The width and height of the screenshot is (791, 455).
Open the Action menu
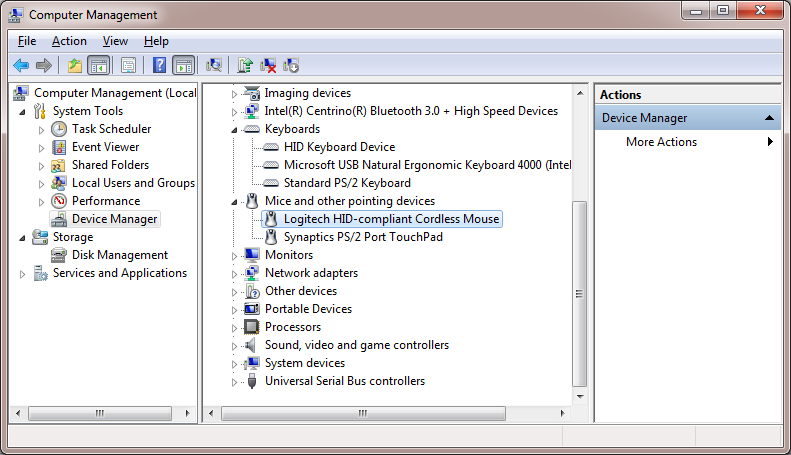pyautogui.click(x=69, y=41)
